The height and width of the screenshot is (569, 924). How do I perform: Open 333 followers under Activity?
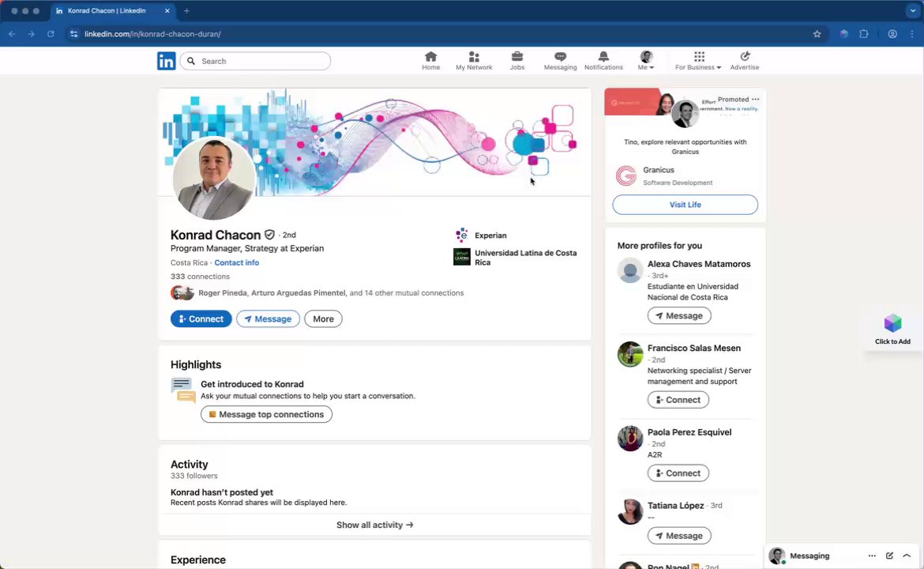tap(193, 476)
